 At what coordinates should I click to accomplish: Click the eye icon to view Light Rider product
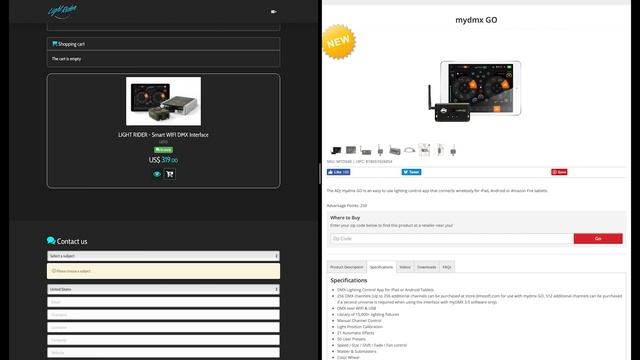click(x=157, y=174)
